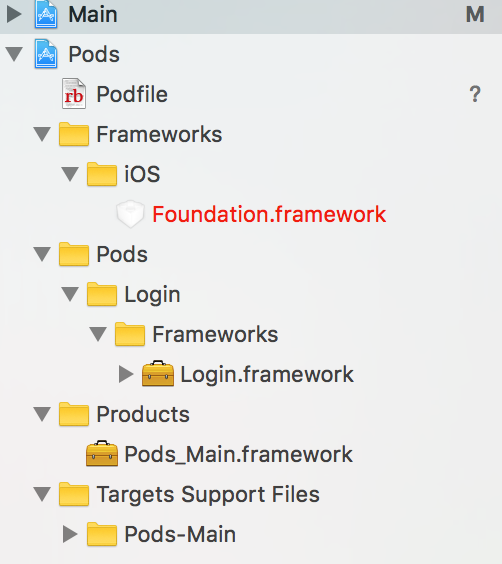Select the Podfile item label
The image size is (502, 564).
[132, 94]
